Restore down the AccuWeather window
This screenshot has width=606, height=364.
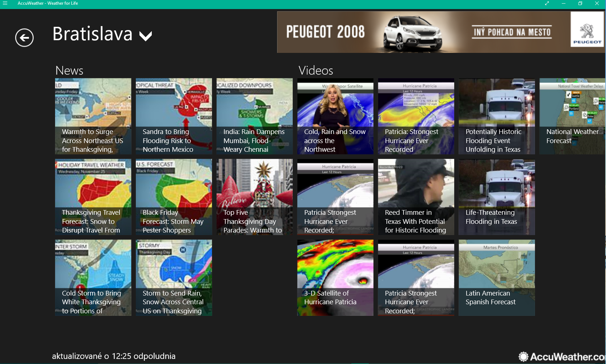[x=580, y=3]
